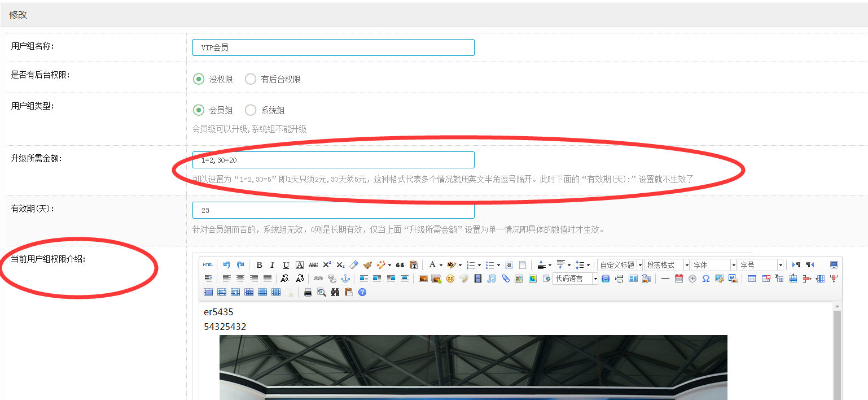Expand the 字体 font dropdown

[x=713, y=265]
